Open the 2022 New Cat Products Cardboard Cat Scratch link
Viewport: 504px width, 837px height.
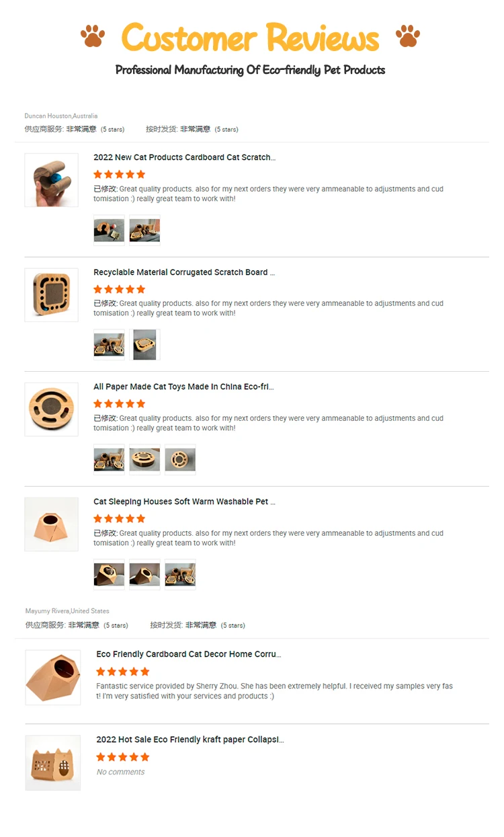(x=184, y=157)
